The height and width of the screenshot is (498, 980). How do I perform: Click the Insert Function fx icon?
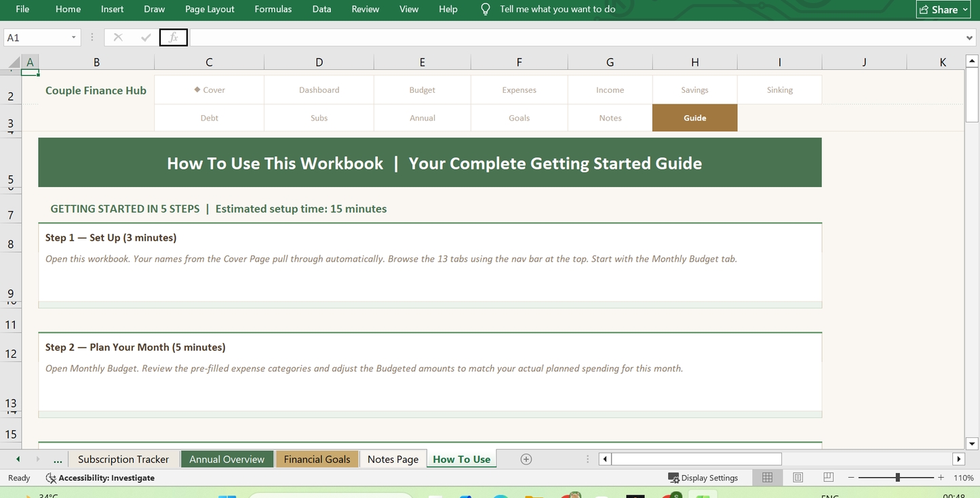[174, 37]
